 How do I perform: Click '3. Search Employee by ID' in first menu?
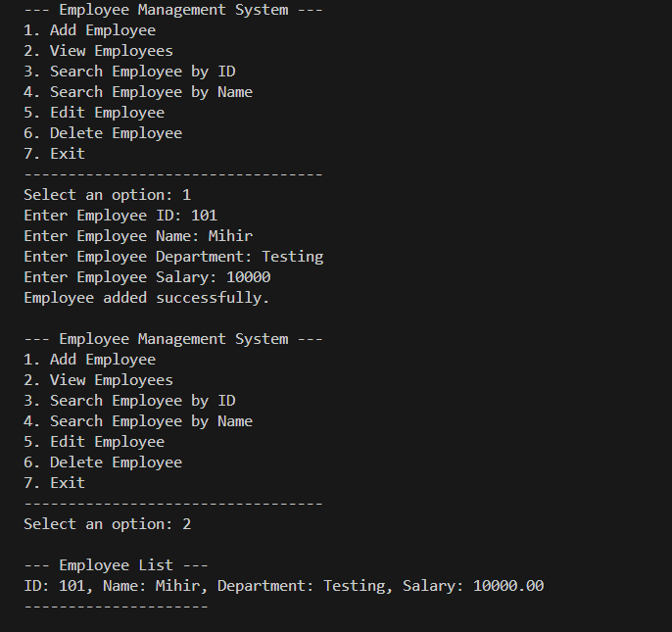point(129,72)
